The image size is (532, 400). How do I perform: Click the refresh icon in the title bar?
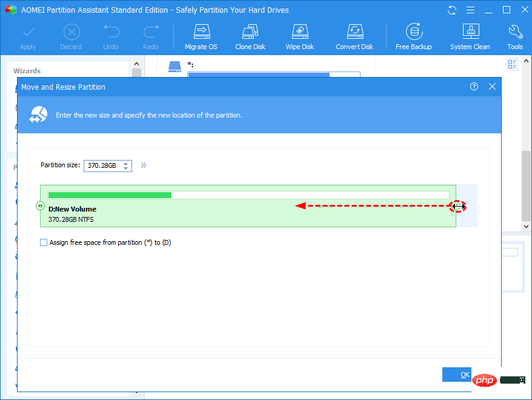point(452,10)
